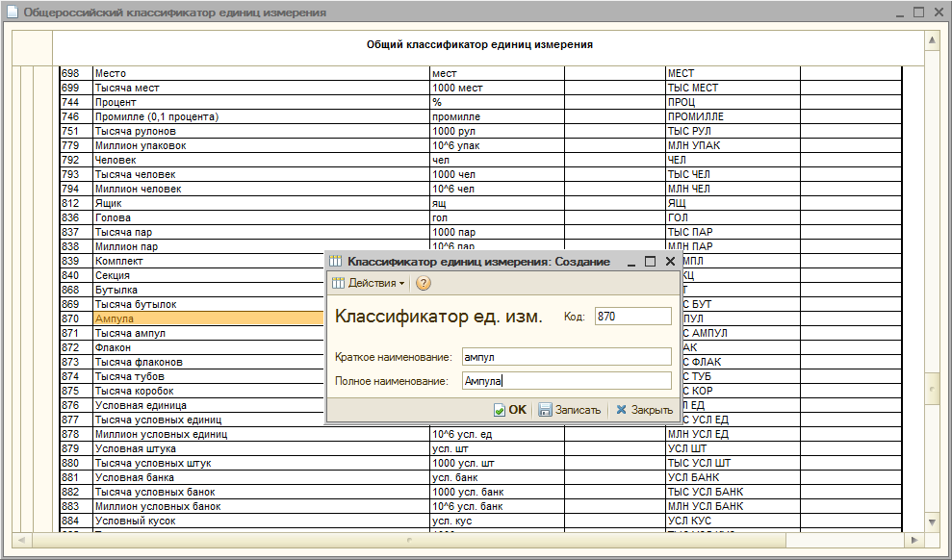Minimize the Создание dialog window

[631, 262]
